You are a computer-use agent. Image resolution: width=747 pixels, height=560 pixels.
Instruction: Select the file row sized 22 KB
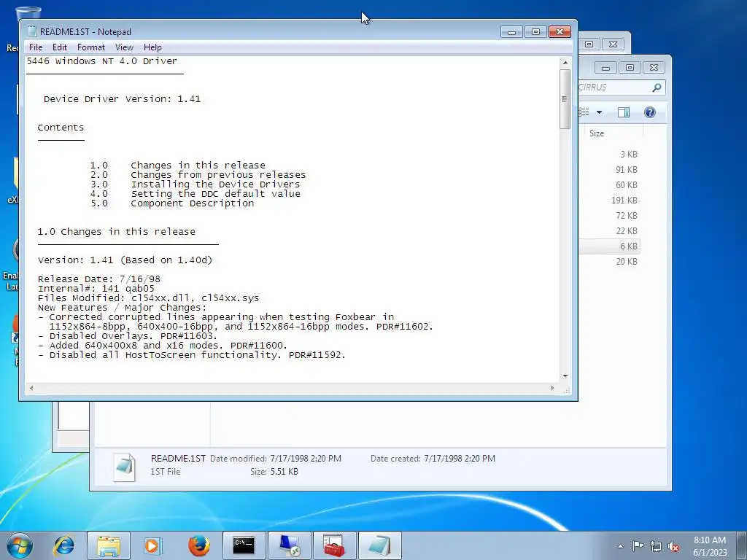[609, 230]
